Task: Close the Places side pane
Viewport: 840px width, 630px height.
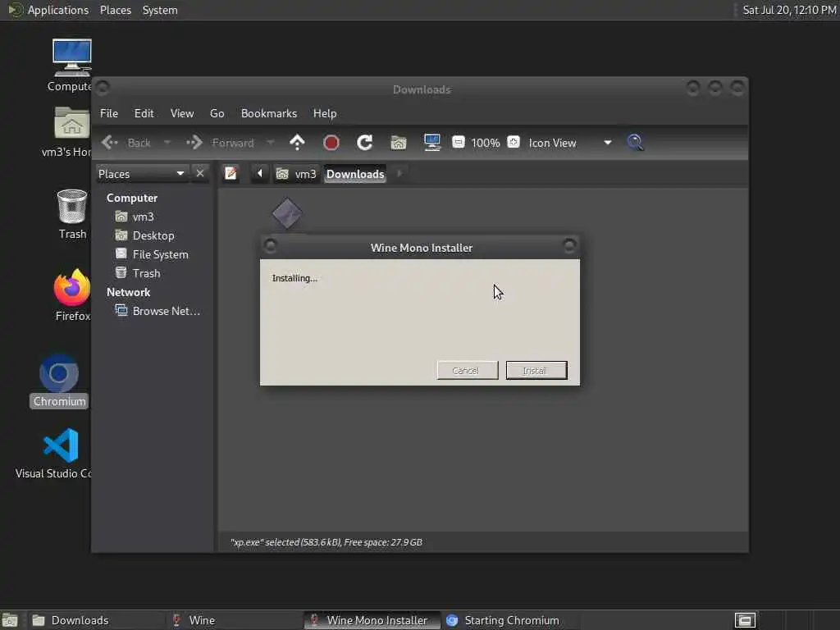Action: point(200,174)
